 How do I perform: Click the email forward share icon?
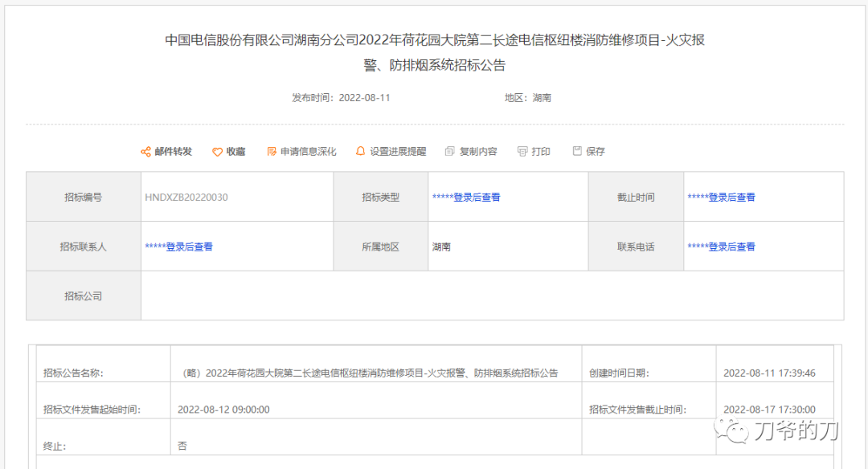[x=145, y=152]
